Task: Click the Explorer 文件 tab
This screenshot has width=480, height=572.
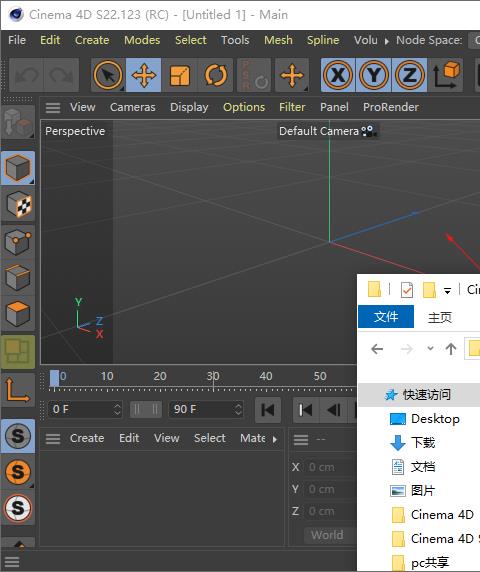Action: click(386, 317)
